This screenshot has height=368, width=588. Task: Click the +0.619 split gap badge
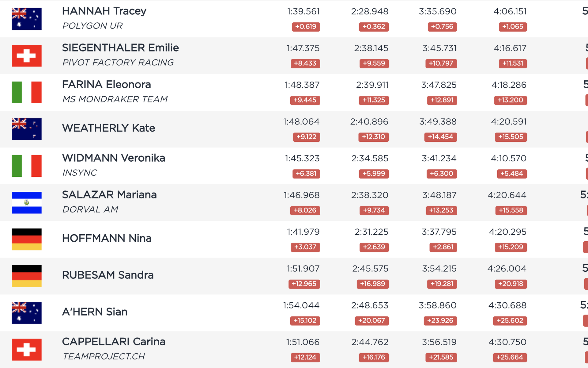tap(306, 27)
